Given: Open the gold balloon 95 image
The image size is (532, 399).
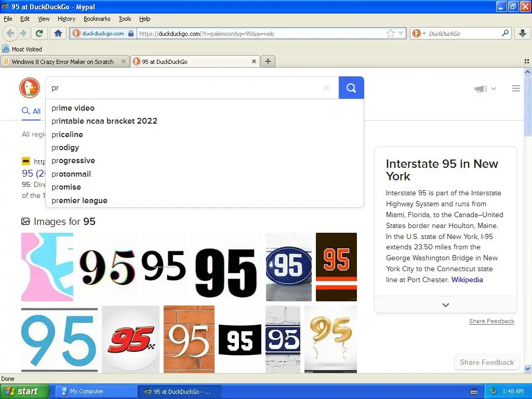Looking at the screenshot, I should pyautogui.click(x=330, y=339).
